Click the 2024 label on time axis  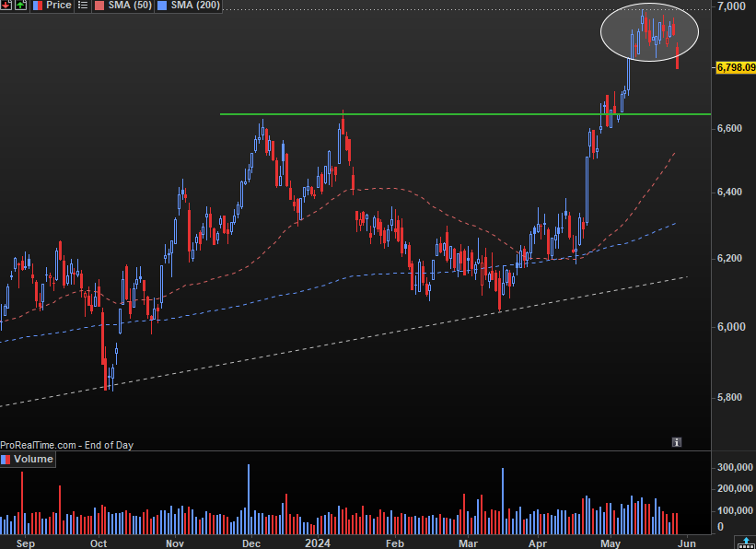pyautogui.click(x=318, y=543)
